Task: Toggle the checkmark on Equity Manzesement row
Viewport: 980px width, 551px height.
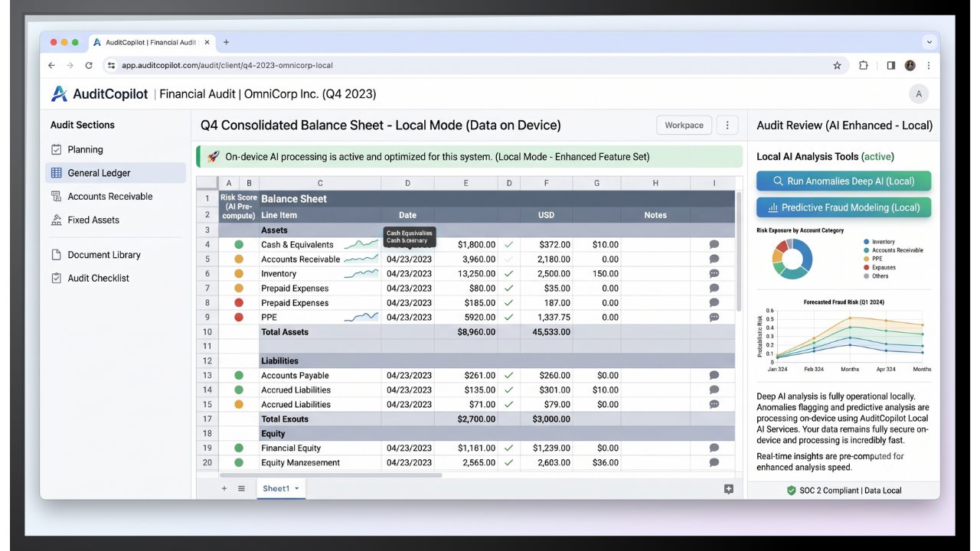Action: [x=508, y=463]
